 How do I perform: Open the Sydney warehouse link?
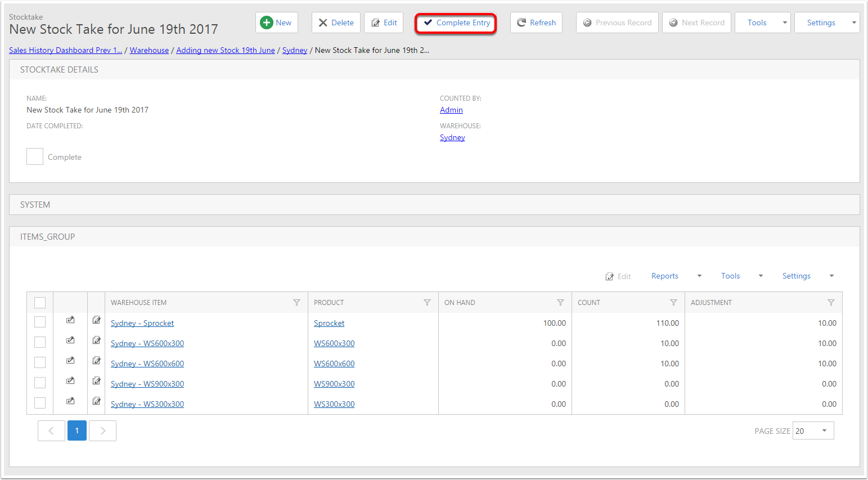[x=452, y=137]
